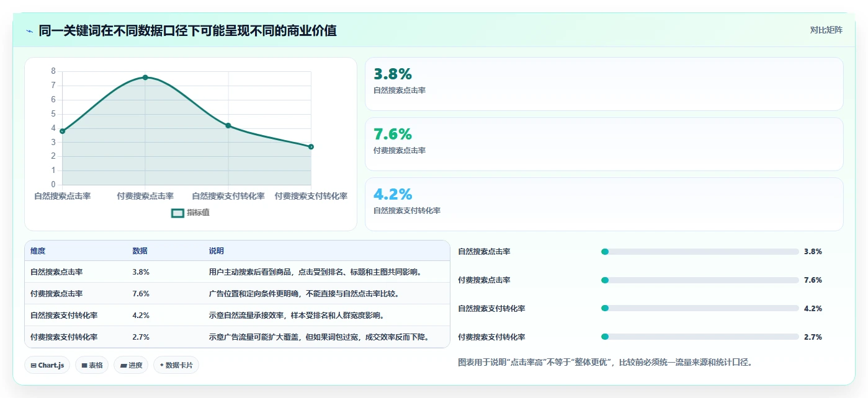
Task: Click the chart point for 自然搜索点击率
Action: [x=62, y=131]
